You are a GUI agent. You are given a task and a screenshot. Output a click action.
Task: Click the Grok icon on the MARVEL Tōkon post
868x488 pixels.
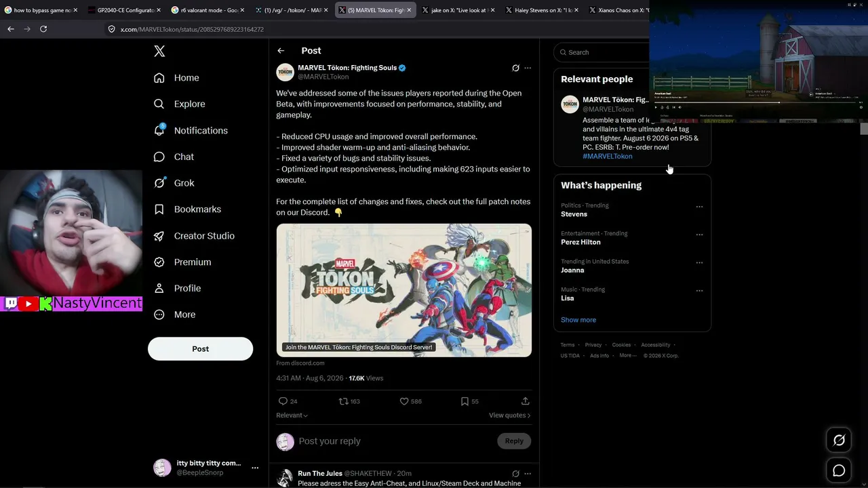(x=515, y=68)
